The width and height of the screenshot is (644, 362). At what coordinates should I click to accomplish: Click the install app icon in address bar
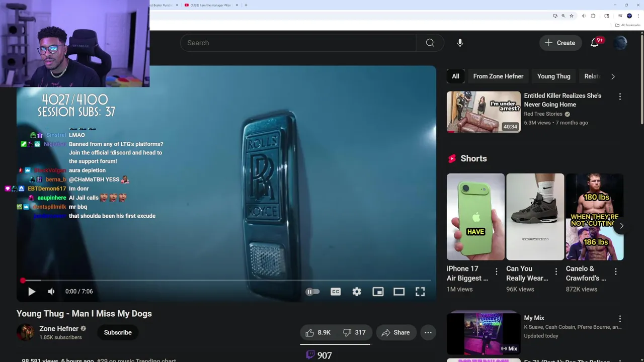tap(555, 16)
